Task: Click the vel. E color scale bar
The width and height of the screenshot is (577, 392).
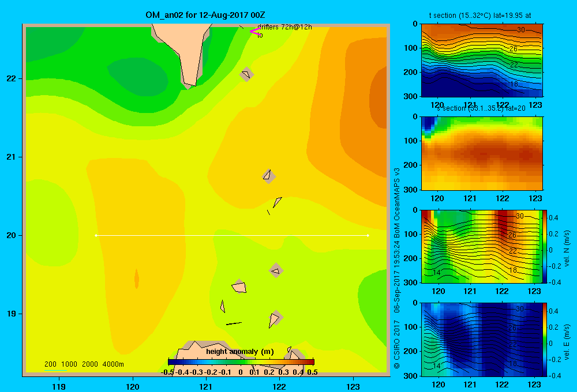Action: [x=545, y=340]
